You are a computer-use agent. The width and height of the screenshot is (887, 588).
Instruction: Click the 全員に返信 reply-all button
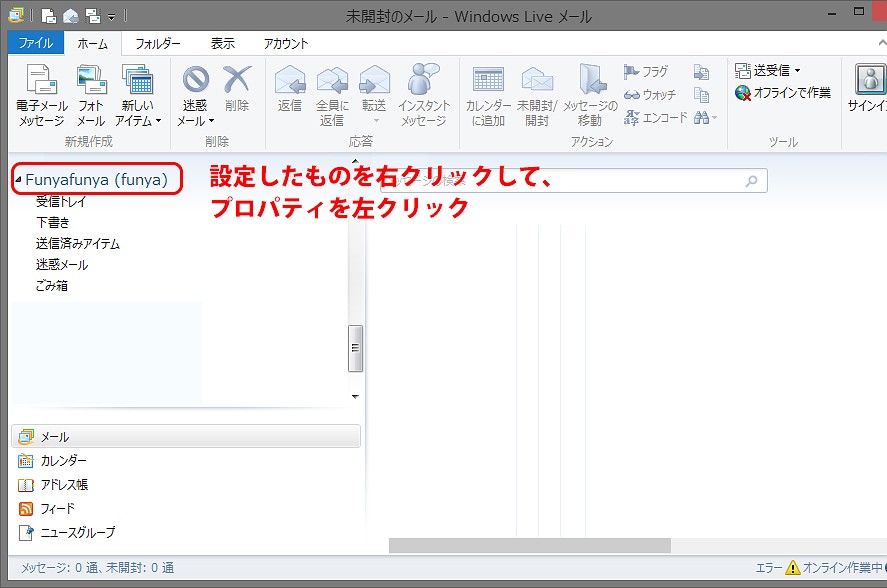click(332, 95)
